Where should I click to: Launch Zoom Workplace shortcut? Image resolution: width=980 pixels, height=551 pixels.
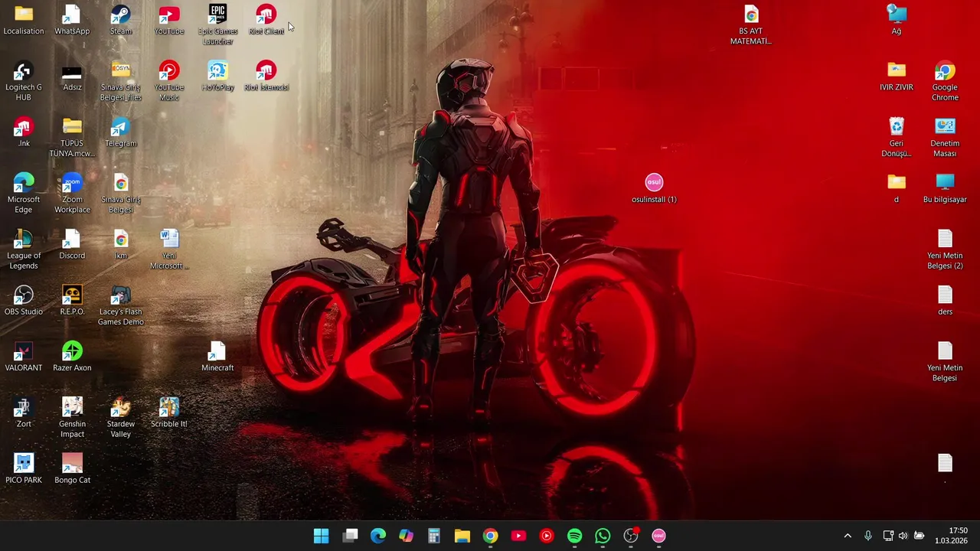72,194
